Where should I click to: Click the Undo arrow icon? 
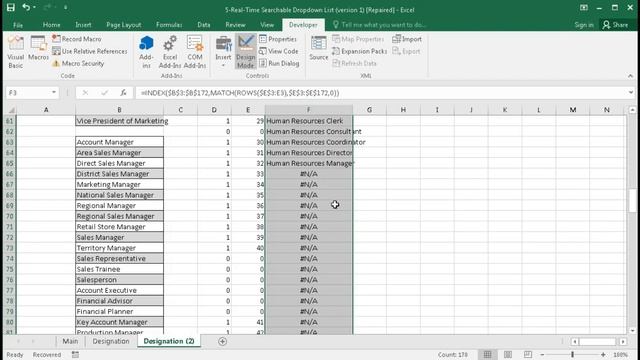click(x=26, y=7)
